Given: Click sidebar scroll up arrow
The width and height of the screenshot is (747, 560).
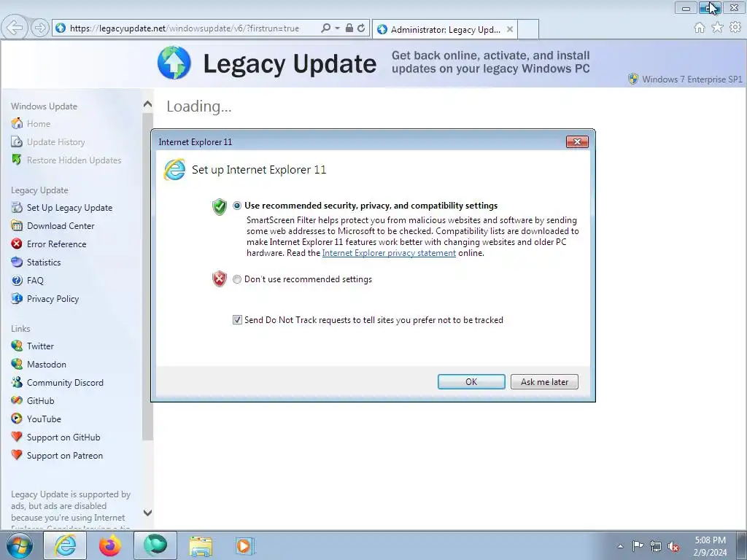Looking at the screenshot, I should [x=147, y=104].
